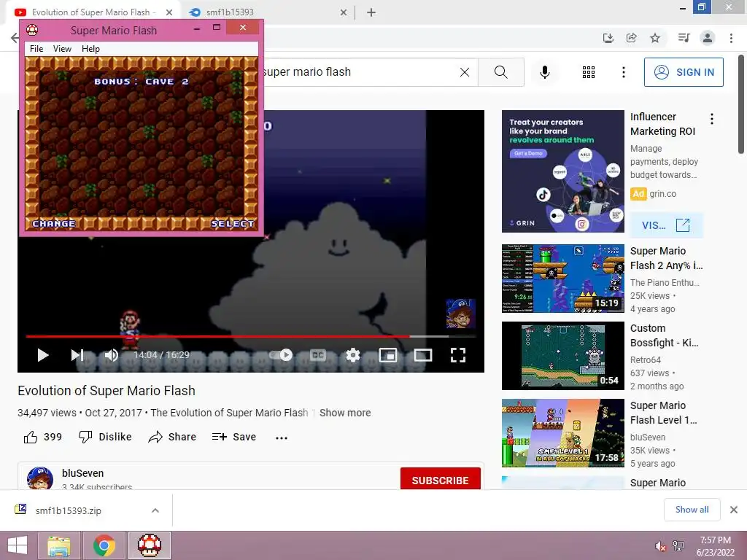The height and width of the screenshot is (560, 747).
Task: Open the smf1b15393.zip download
Action: [x=68, y=510]
